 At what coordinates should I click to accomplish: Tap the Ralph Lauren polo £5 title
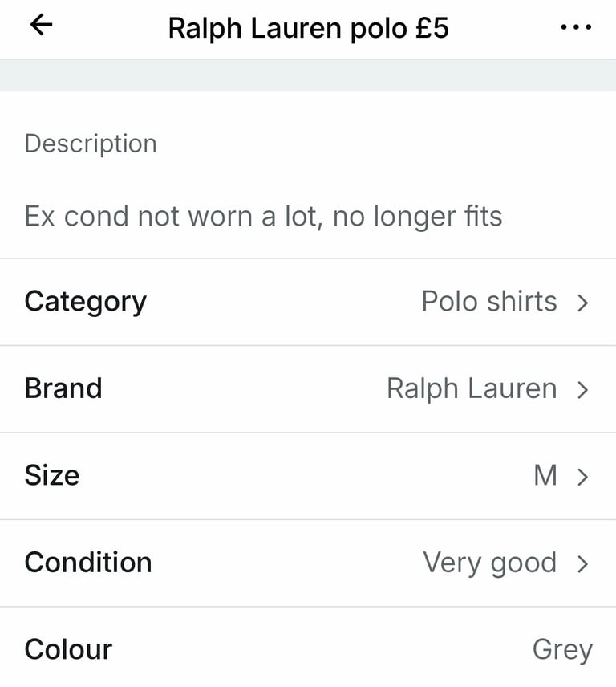pos(308,29)
